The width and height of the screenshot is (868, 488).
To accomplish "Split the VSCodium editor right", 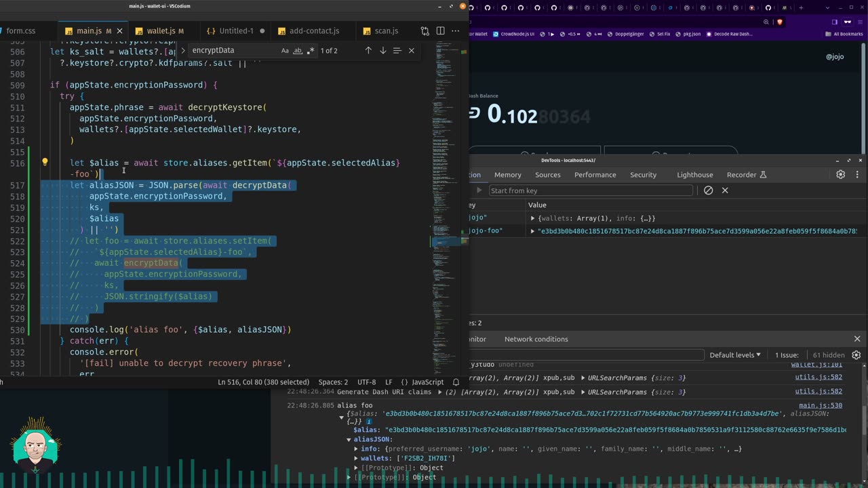I will [x=440, y=31].
